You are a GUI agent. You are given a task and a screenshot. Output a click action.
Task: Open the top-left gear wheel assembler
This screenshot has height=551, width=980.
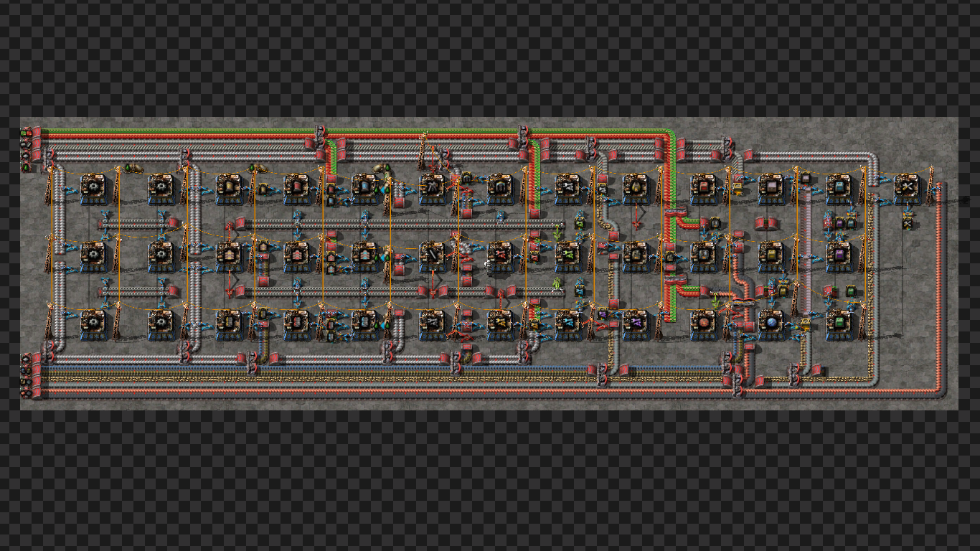point(93,187)
